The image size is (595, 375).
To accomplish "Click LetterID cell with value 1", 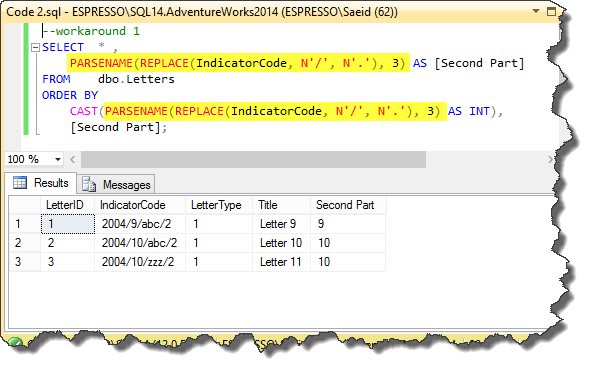I will tap(68, 224).
